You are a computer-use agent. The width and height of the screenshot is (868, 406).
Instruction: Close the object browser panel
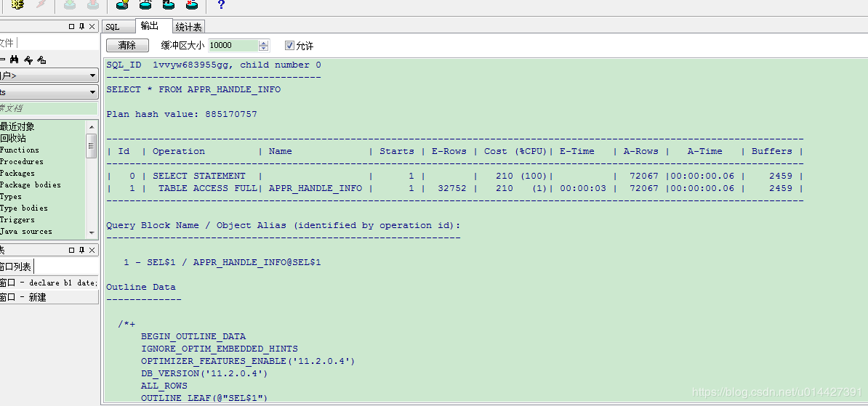point(92,27)
